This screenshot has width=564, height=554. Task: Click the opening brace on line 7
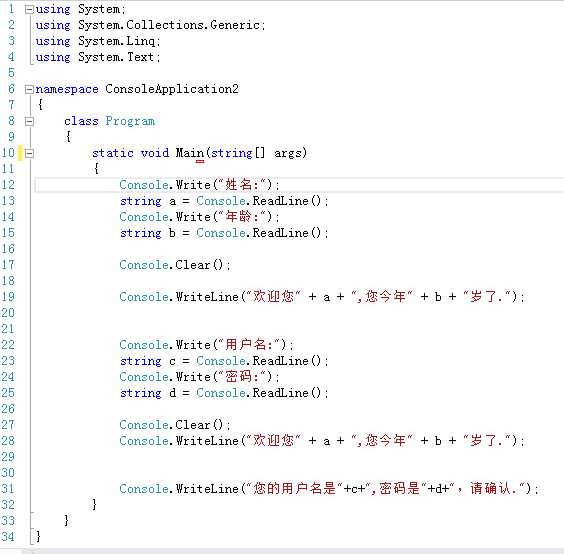40,105
